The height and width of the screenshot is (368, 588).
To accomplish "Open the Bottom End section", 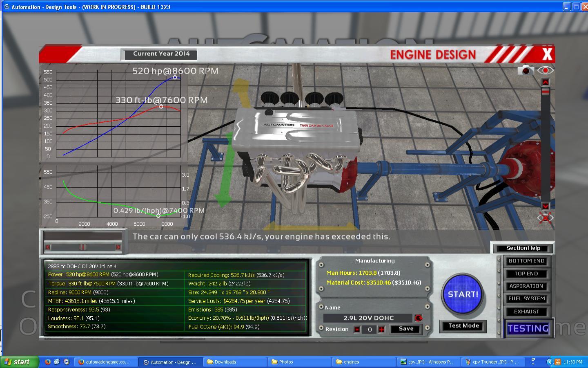I will pos(526,261).
